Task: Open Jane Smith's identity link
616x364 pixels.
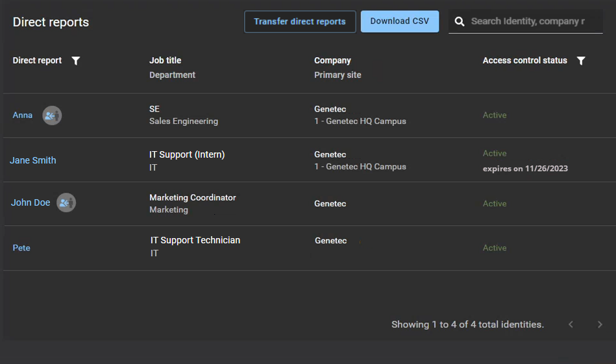Action: click(x=33, y=160)
